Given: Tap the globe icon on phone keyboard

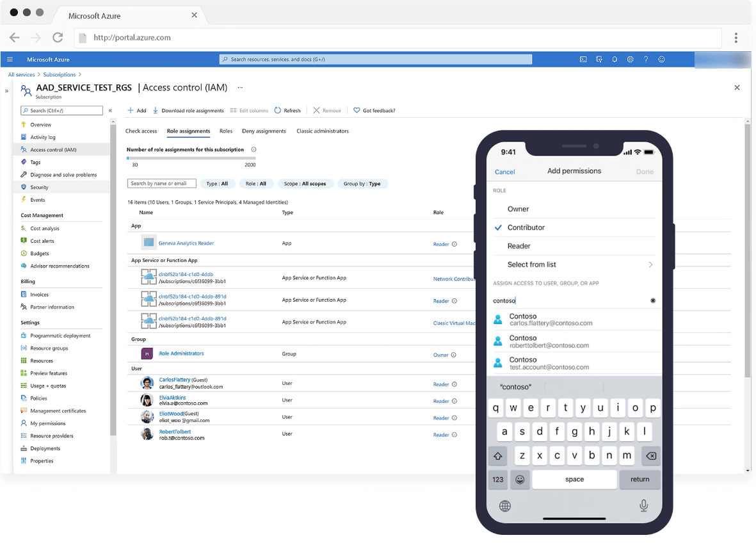Looking at the screenshot, I should [x=505, y=506].
